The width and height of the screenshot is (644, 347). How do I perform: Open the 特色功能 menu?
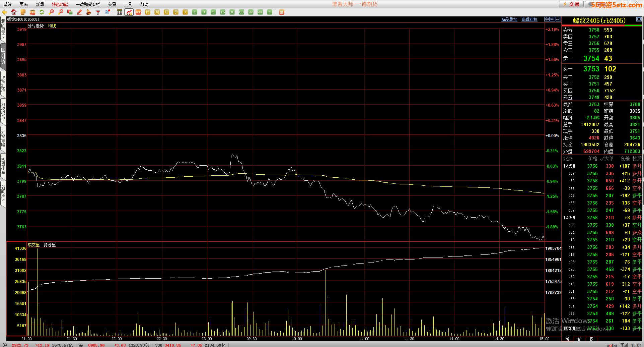pos(60,4)
